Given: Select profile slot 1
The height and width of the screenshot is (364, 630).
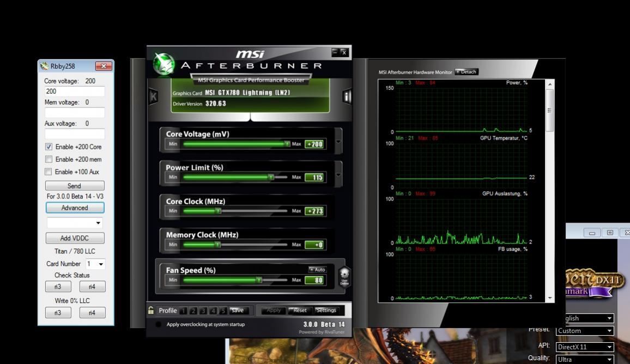Looking at the screenshot, I should pyautogui.click(x=184, y=311).
